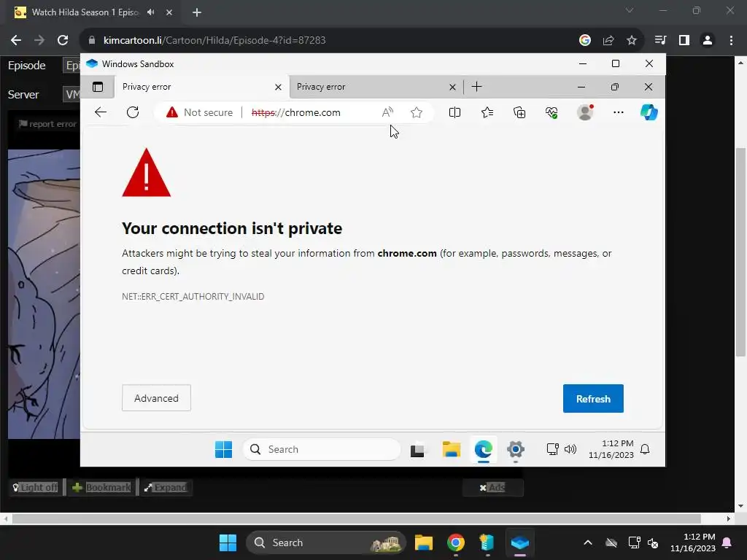This screenshot has height=560, width=747.
Task: Click Bookmark button below the video
Action: (x=101, y=487)
